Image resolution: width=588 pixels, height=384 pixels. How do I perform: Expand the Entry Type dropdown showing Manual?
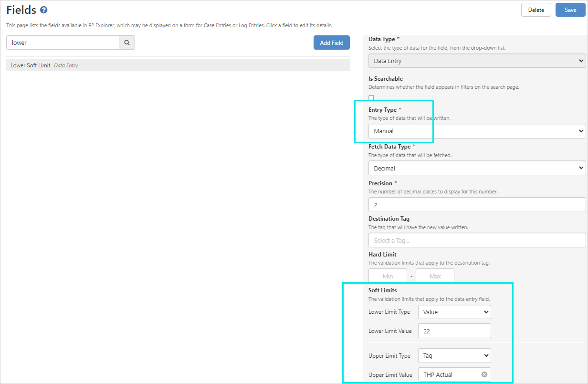click(x=477, y=131)
